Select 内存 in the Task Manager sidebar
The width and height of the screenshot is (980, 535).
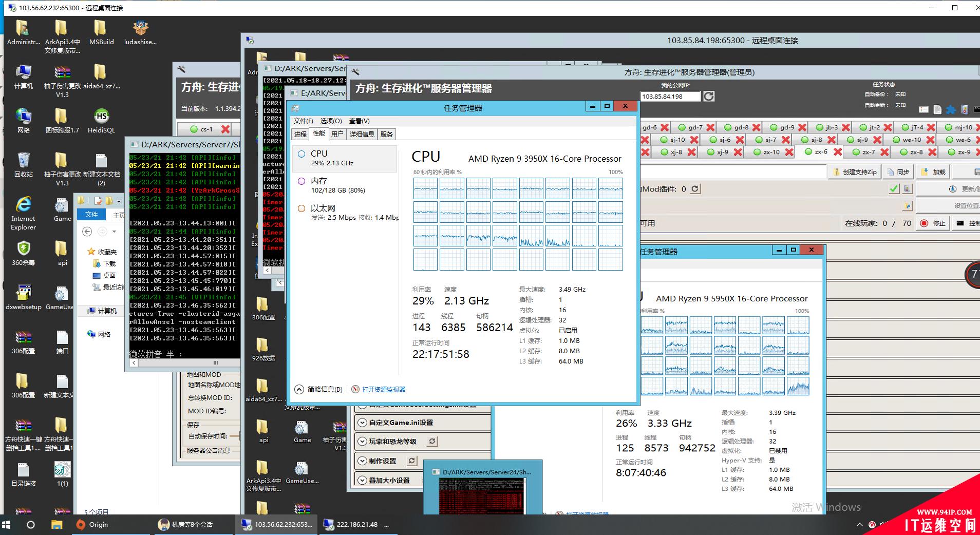345,185
